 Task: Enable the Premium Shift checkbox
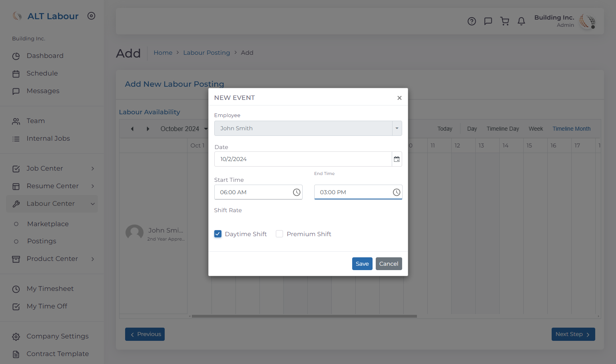coord(279,234)
